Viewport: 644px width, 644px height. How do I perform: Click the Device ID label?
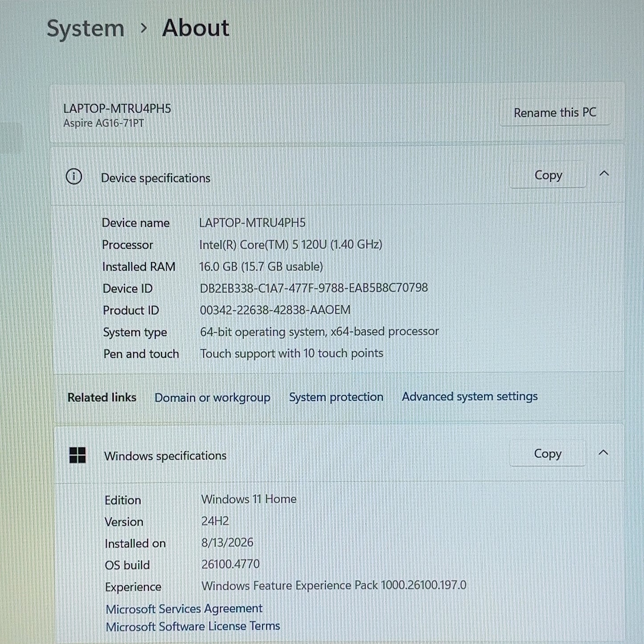127,289
